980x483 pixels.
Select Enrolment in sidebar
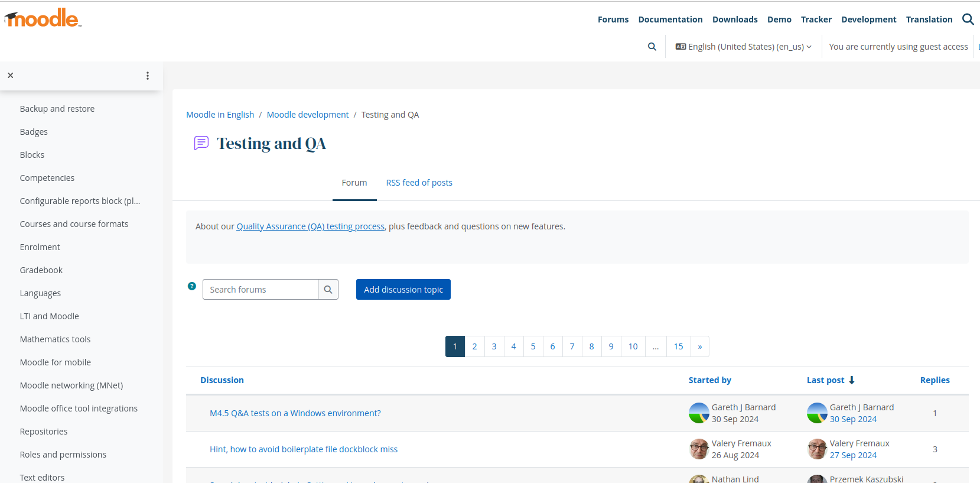(x=40, y=247)
